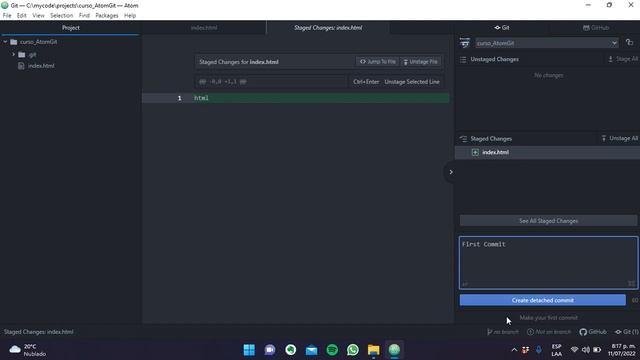Open File Explorer from the taskbar
The height and width of the screenshot is (360, 640).
coord(373,350)
